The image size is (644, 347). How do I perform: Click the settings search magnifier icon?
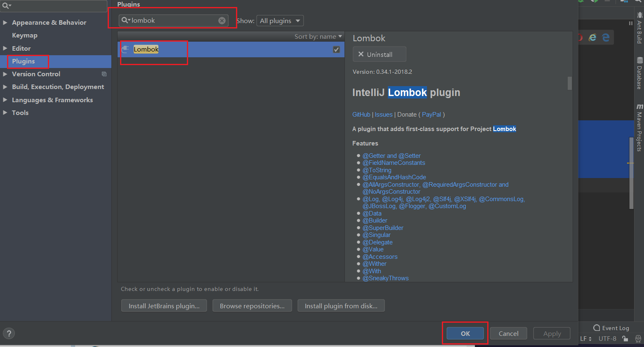coord(6,5)
